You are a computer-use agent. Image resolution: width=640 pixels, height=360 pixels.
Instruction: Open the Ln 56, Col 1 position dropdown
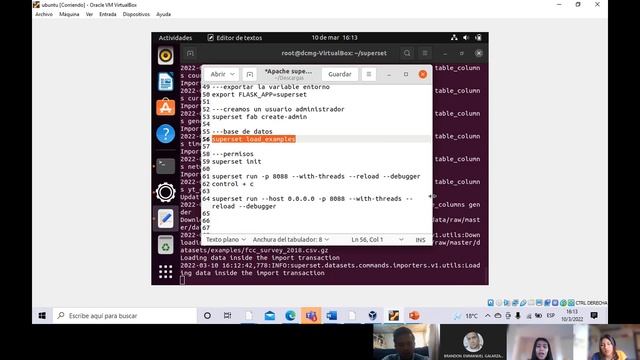[x=377, y=240]
